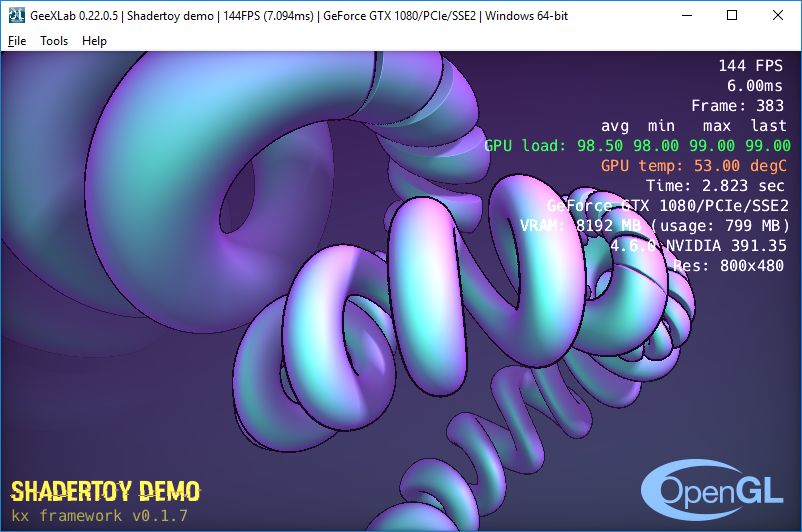Click the '4.6.0 NVIDIA 391.35' version line
Screen dimensions: 802x532
[x=698, y=246]
